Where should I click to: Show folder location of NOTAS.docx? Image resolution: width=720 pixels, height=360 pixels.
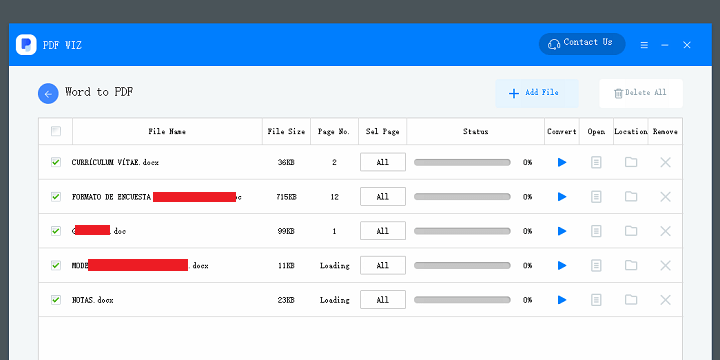(631, 300)
